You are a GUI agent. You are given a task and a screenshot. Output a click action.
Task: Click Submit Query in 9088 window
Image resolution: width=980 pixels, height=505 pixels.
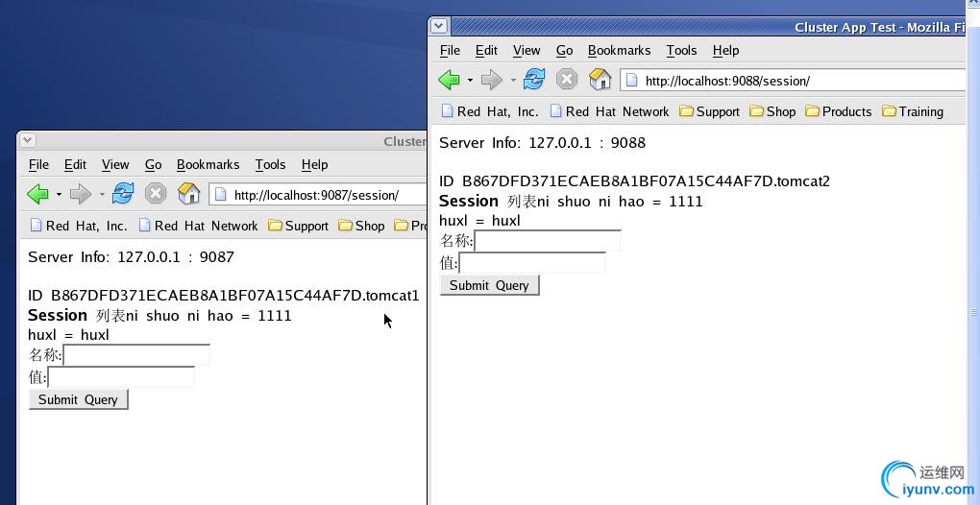click(x=489, y=285)
